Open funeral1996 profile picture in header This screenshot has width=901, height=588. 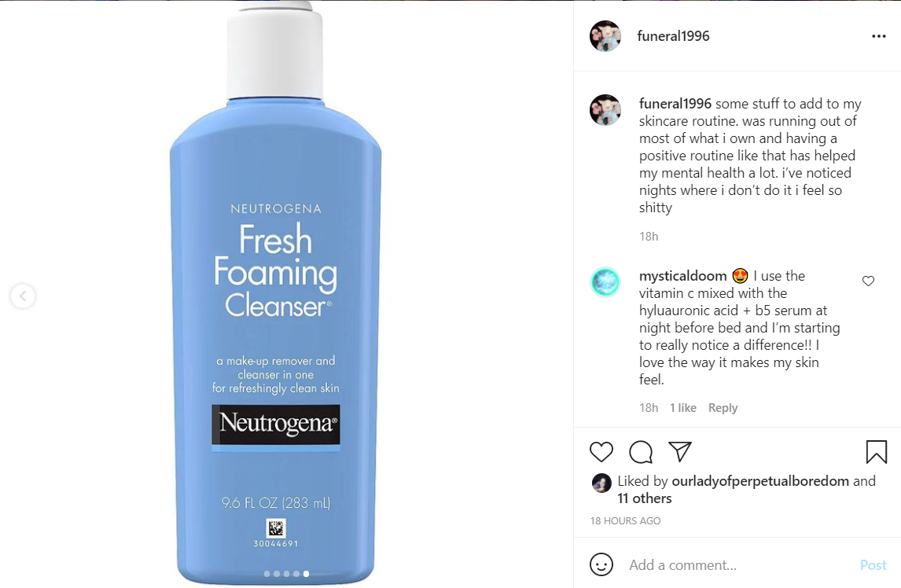tap(605, 36)
